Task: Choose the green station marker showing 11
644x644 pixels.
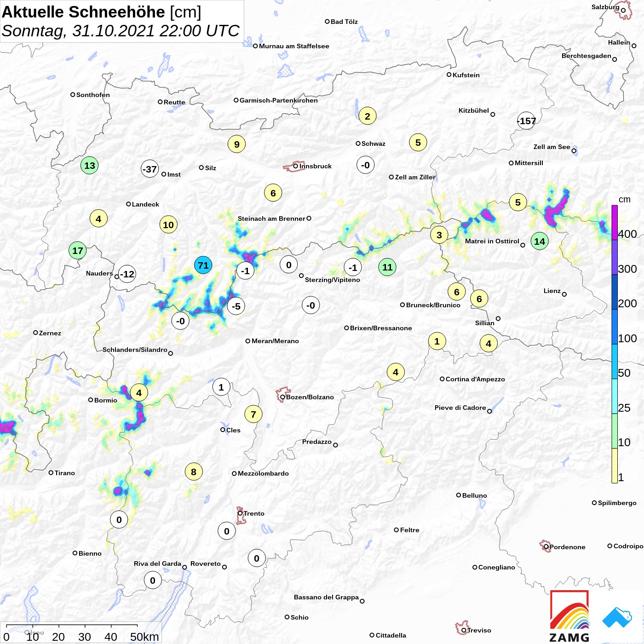Action: tap(387, 267)
